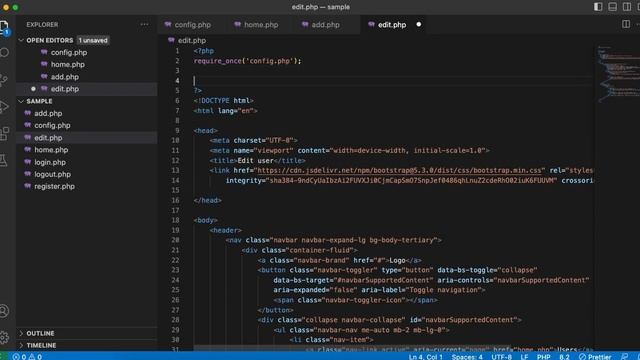Viewport: 640px width, 360px height.
Task: Click errors count in status bar
Action: click(20, 356)
